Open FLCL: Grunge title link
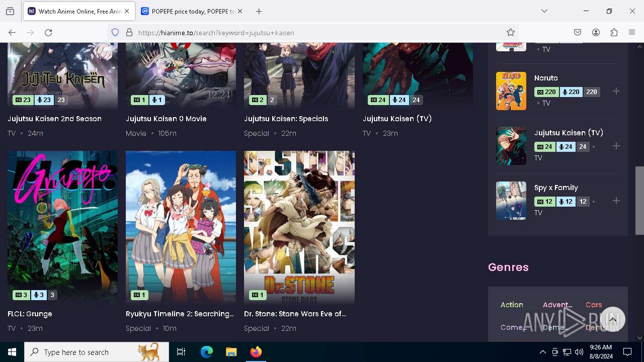 tap(30, 314)
